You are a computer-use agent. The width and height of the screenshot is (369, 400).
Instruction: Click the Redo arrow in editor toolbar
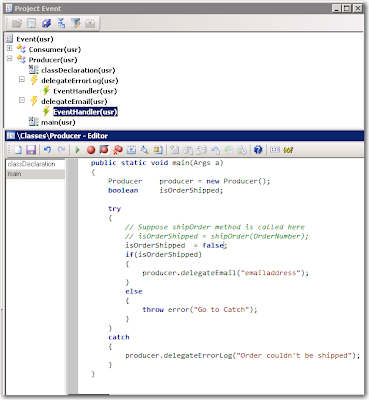click(x=61, y=150)
